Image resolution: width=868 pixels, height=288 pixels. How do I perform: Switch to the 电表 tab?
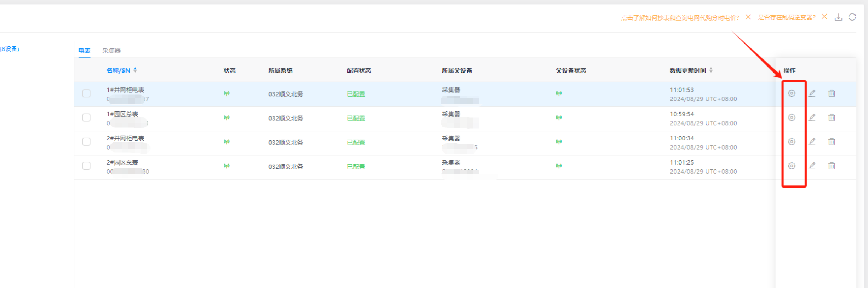(x=84, y=51)
